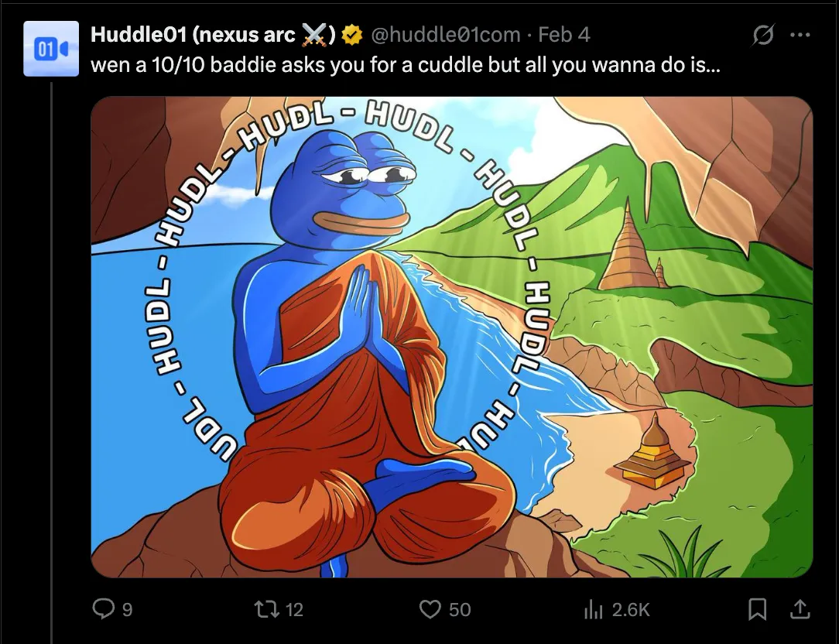
Task: Click the @huddle01com handle
Action: pos(445,35)
